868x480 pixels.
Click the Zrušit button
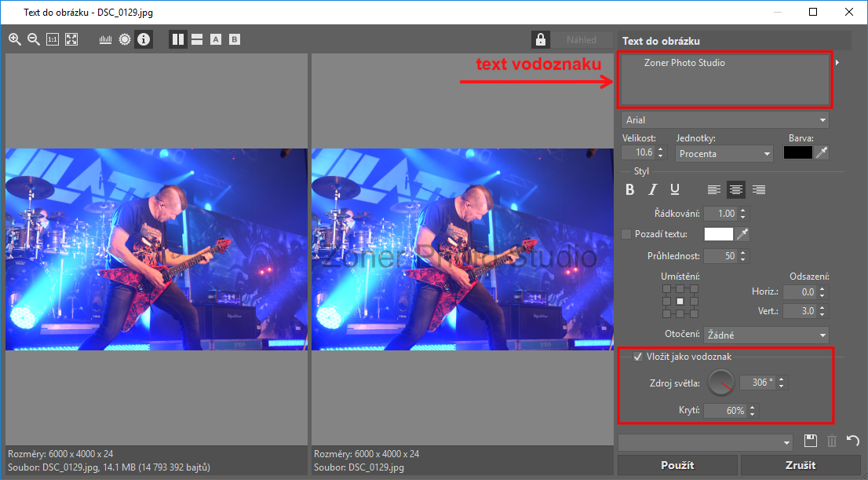(x=801, y=465)
